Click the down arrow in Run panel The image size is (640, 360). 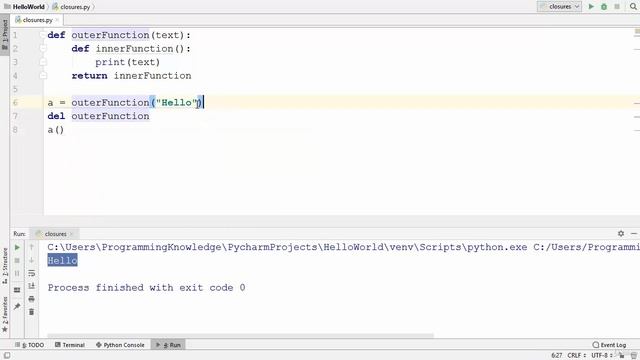tap(31, 260)
